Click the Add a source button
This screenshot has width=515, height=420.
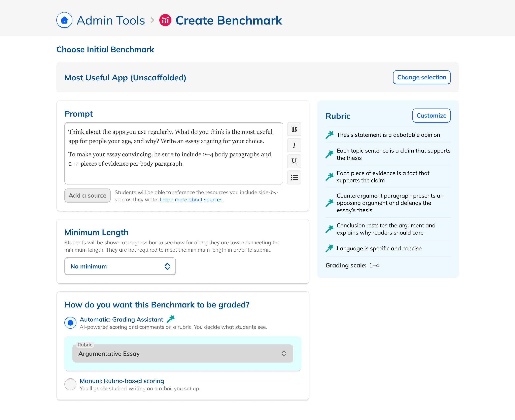tap(87, 196)
